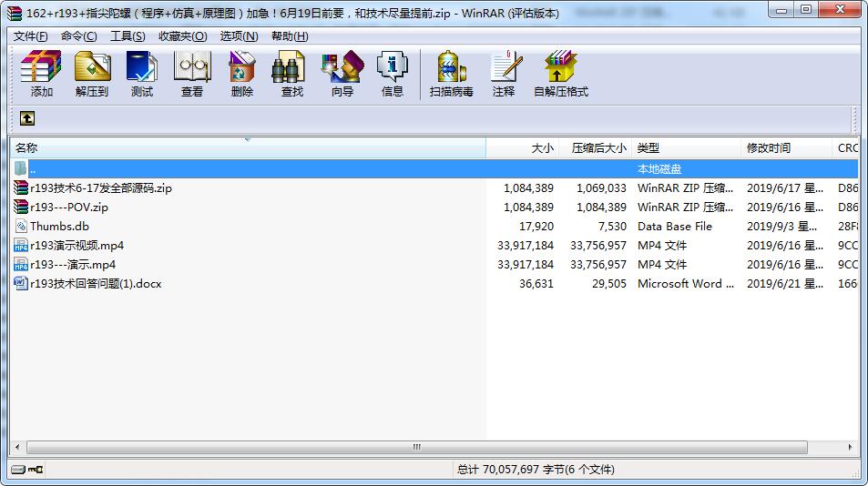Click MP4 icon of r193演示视频.mp4

point(21,246)
